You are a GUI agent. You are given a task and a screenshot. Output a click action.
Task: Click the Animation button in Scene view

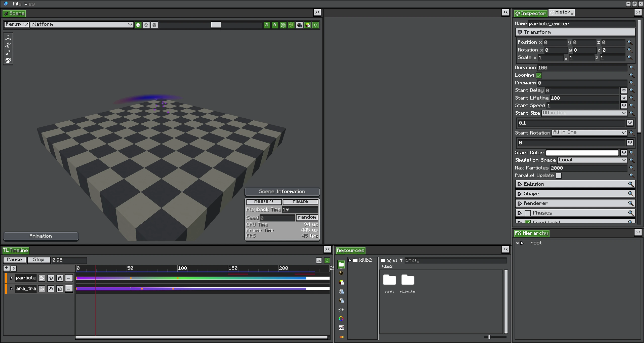pyautogui.click(x=41, y=236)
